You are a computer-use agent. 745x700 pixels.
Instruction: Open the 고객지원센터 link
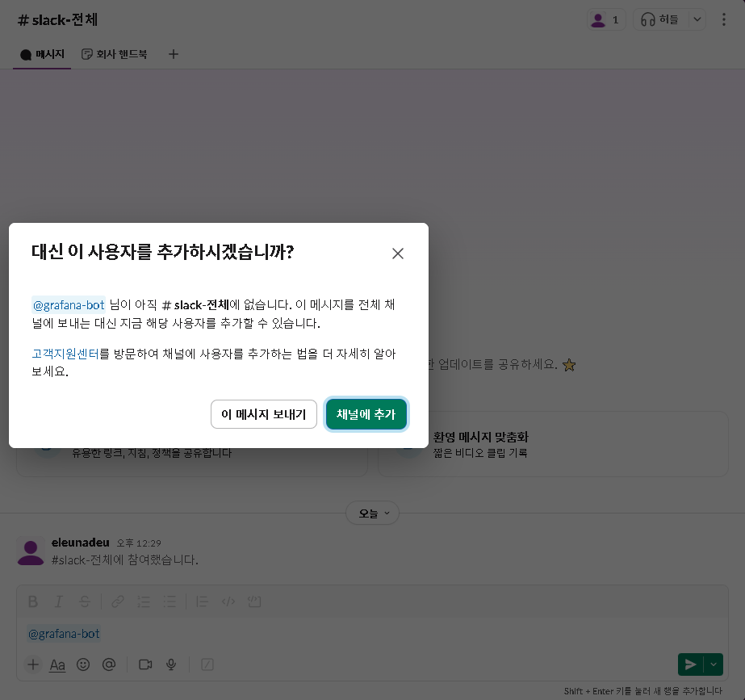point(65,354)
